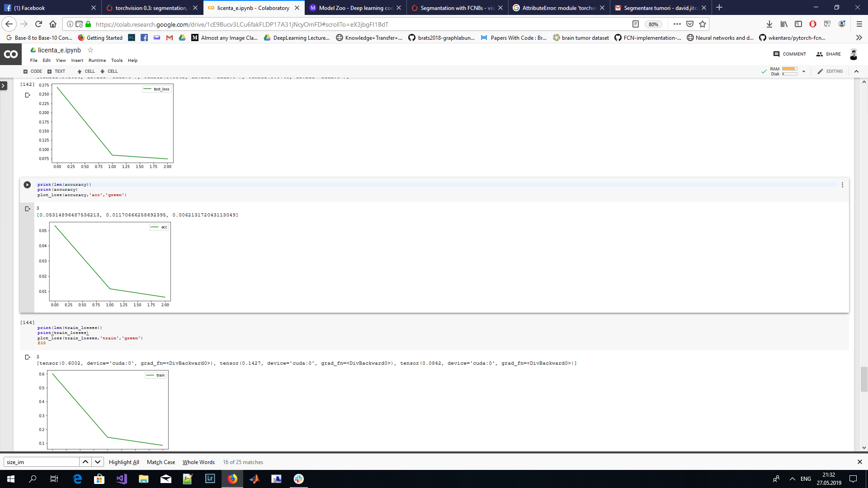Add a new CODE cell

click(33, 71)
